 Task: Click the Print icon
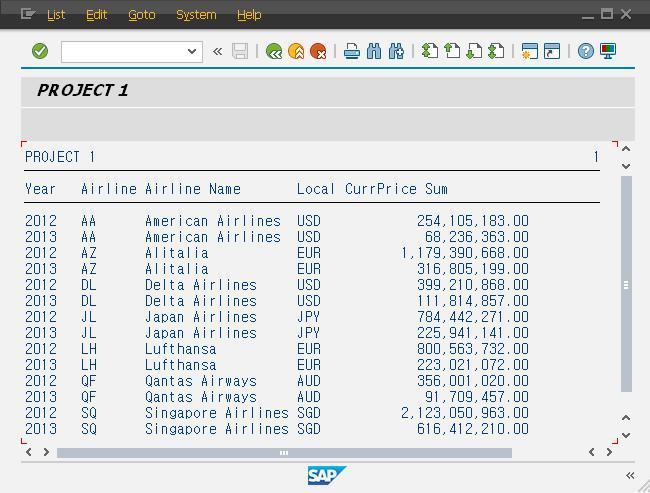pos(352,51)
